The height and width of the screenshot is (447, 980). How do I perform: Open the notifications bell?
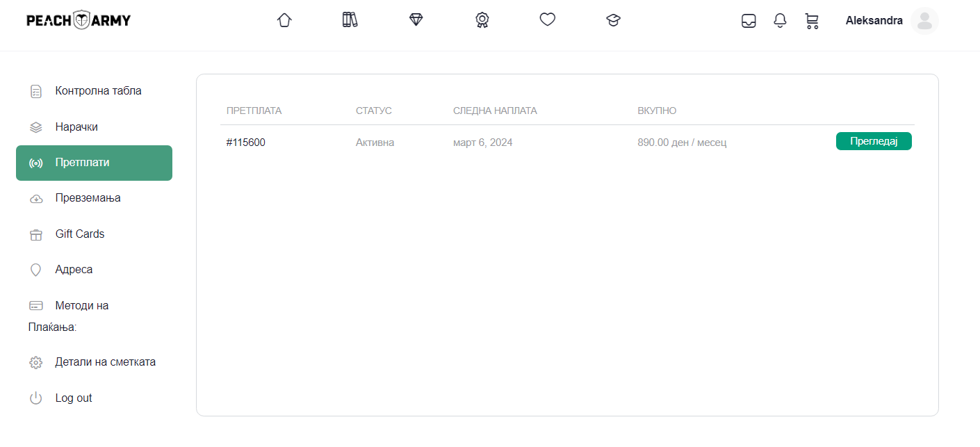click(780, 21)
